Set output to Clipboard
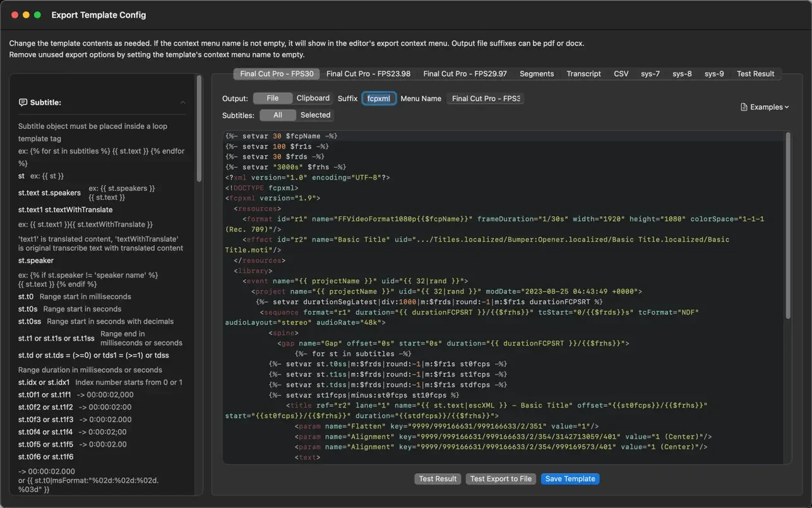 tap(313, 99)
